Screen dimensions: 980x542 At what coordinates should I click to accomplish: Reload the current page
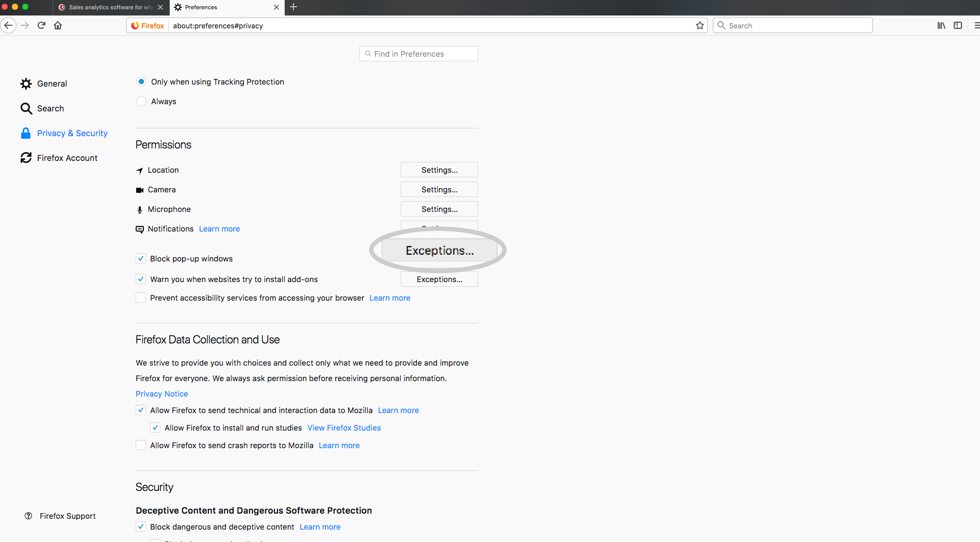point(41,25)
